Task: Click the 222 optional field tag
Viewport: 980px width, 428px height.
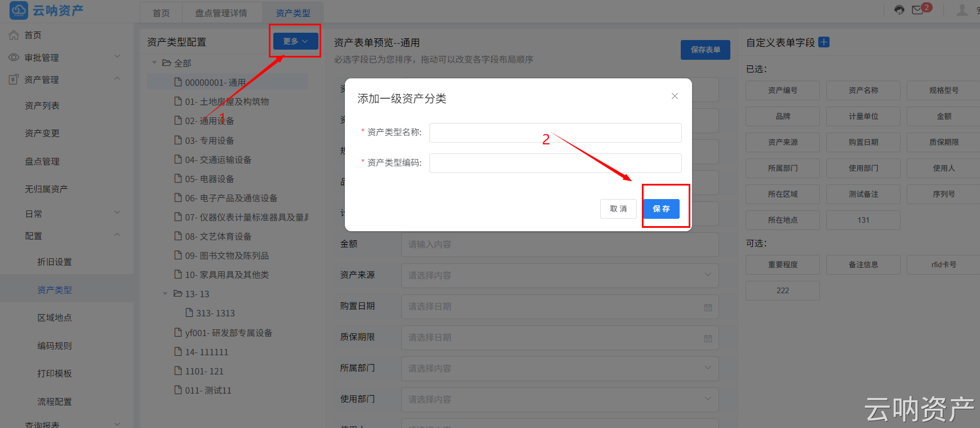Action: pyautogui.click(x=783, y=290)
